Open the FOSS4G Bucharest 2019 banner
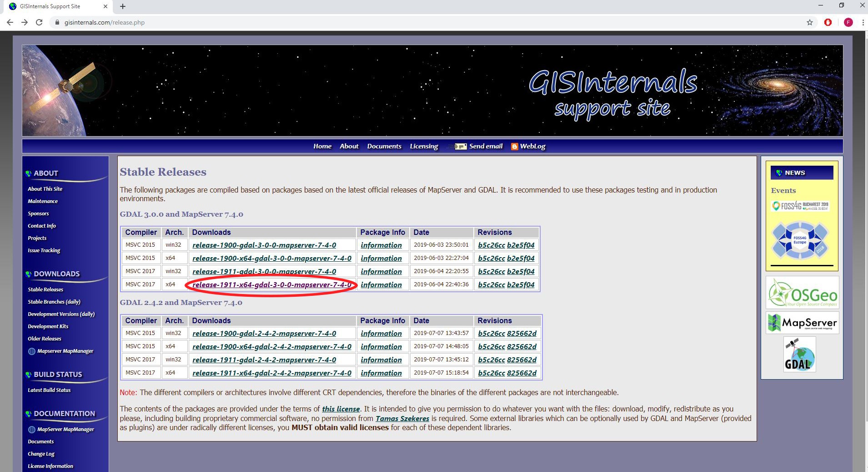Image resolution: width=868 pixels, height=472 pixels. point(800,206)
